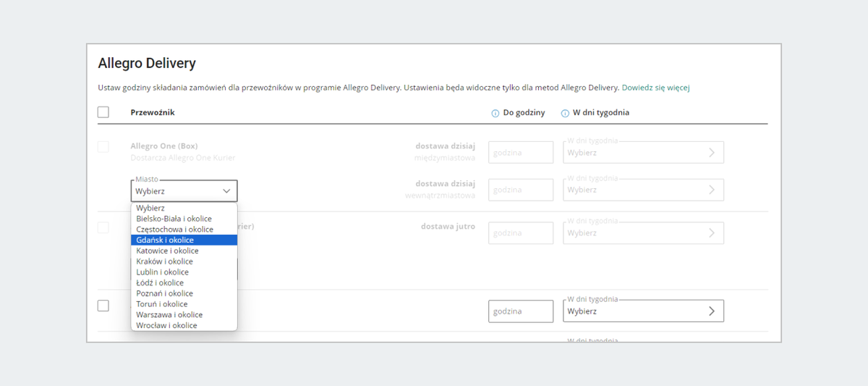Select Poznań i okolice
Screen dimensions: 868x386
(x=184, y=293)
